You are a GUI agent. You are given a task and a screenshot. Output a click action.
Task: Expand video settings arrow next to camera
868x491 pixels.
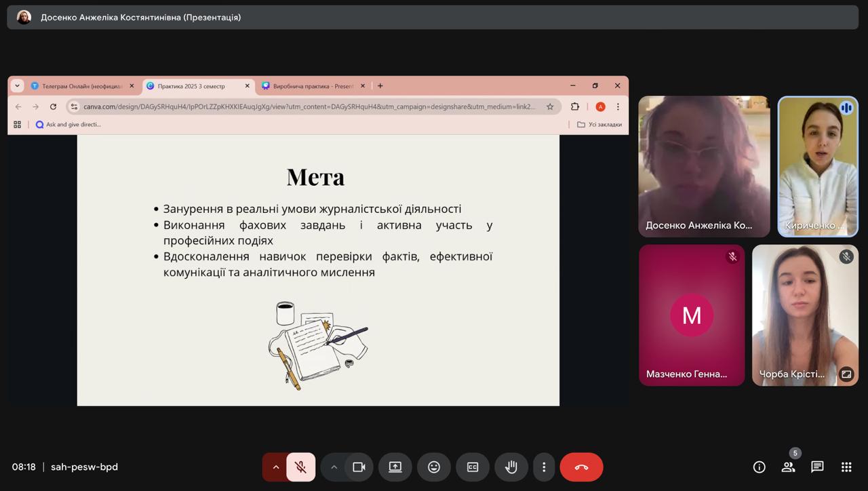pos(334,467)
